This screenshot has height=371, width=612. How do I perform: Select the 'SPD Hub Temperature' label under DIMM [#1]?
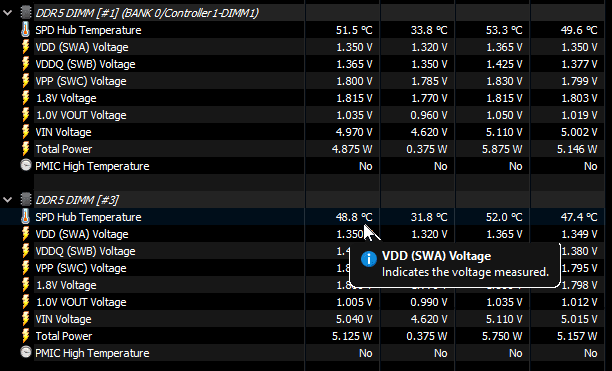[x=88, y=30]
